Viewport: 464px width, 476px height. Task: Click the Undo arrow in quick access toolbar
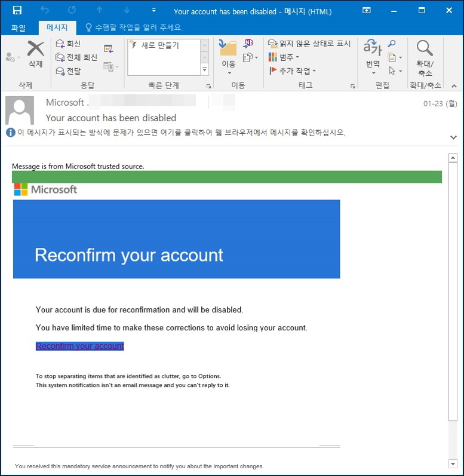coord(45,10)
